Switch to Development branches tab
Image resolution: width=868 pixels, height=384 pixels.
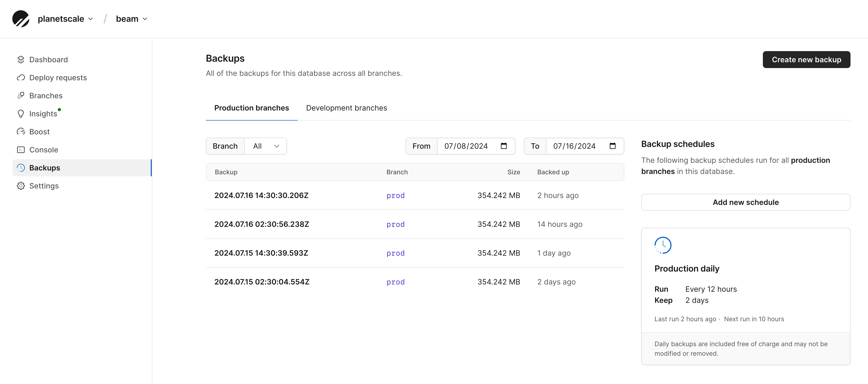point(346,108)
